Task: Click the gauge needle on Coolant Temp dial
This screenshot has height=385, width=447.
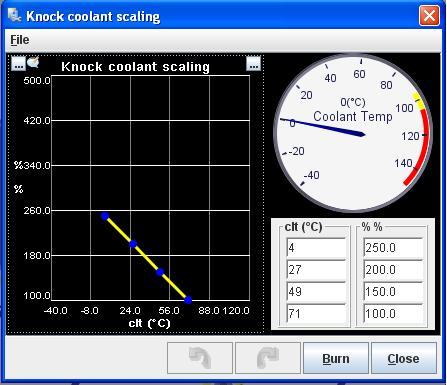Action: pyautogui.click(x=323, y=127)
